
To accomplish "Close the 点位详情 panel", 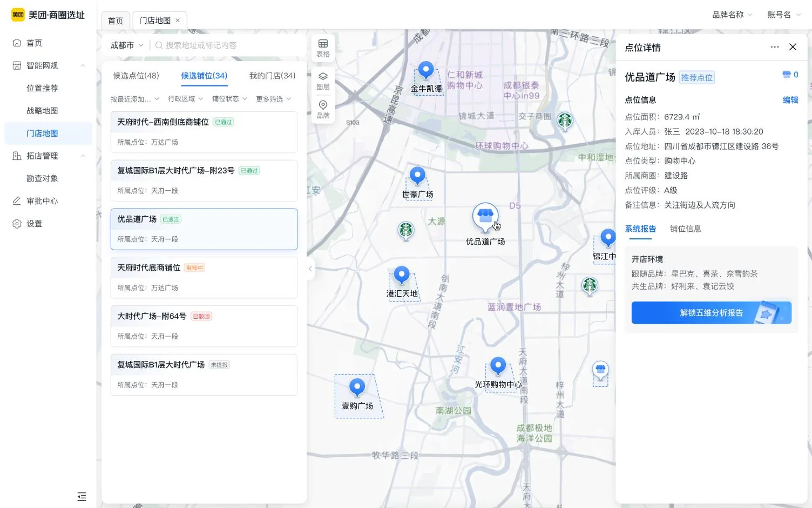I will pyautogui.click(x=793, y=47).
